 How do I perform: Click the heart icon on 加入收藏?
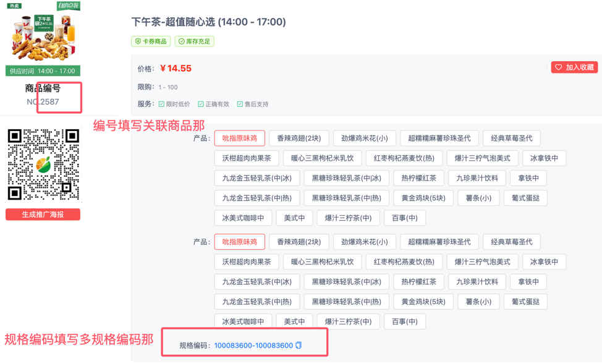559,67
